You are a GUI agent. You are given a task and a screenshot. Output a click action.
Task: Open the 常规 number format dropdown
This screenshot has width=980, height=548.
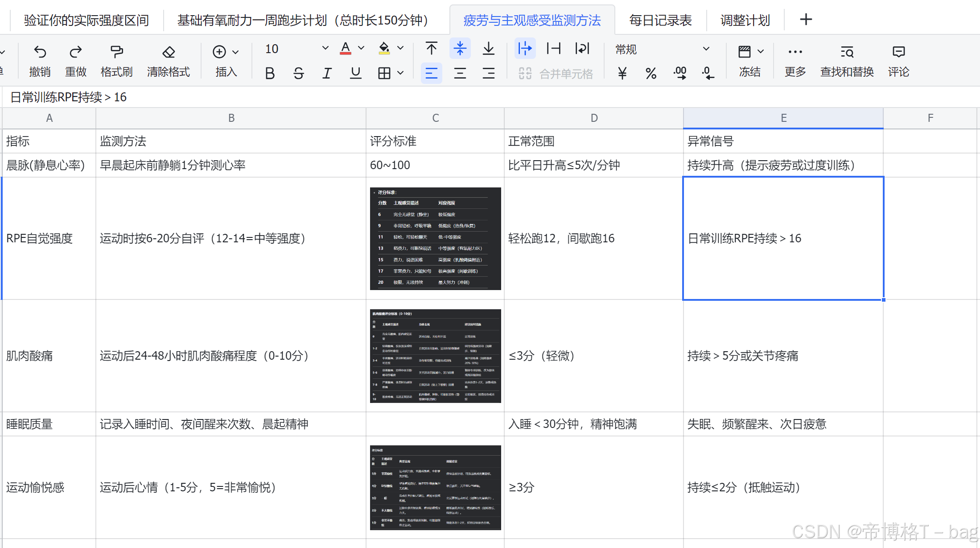click(x=706, y=49)
